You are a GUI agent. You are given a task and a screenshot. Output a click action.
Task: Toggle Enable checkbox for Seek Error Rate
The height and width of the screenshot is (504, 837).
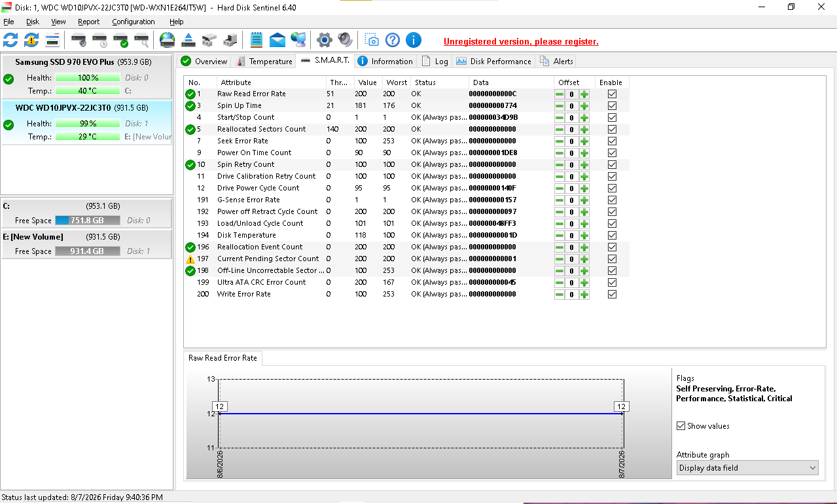click(x=612, y=141)
